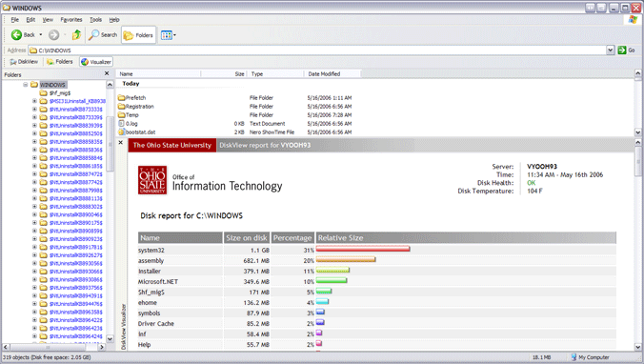The height and width of the screenshot is (364, 644).
Task: Click the cyan ehome size bar
Action: pyautogui.click(x=322, y=301)
